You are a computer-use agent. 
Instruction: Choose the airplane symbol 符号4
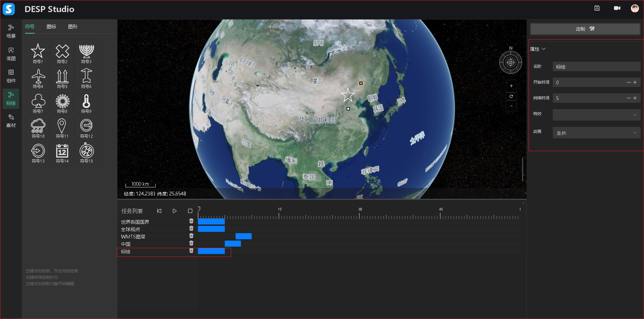pyautogui.click(x=38, y=77)
